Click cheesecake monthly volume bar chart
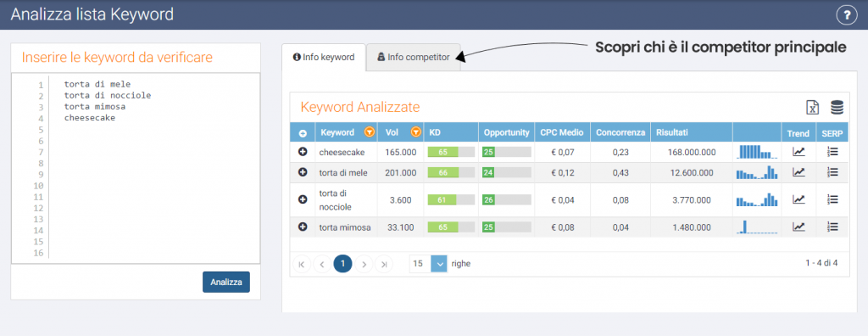Viewport: 868px width, 336px height. (757, 151)
